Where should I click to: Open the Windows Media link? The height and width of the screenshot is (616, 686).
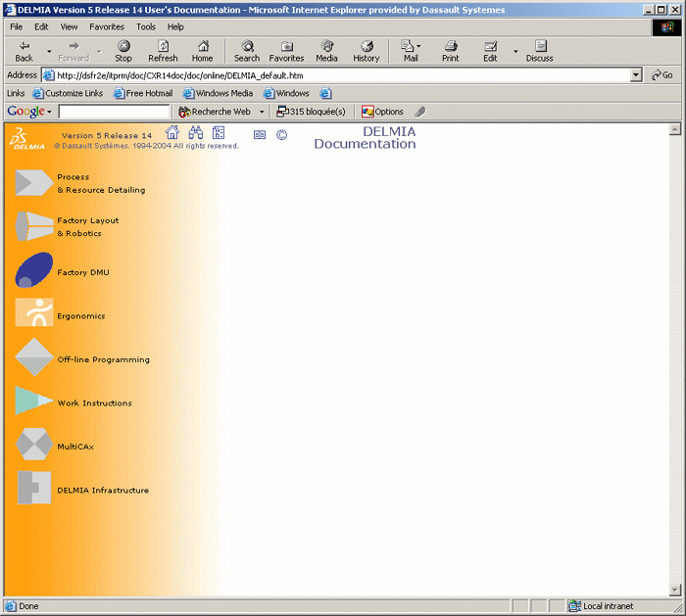click(218, 93)
